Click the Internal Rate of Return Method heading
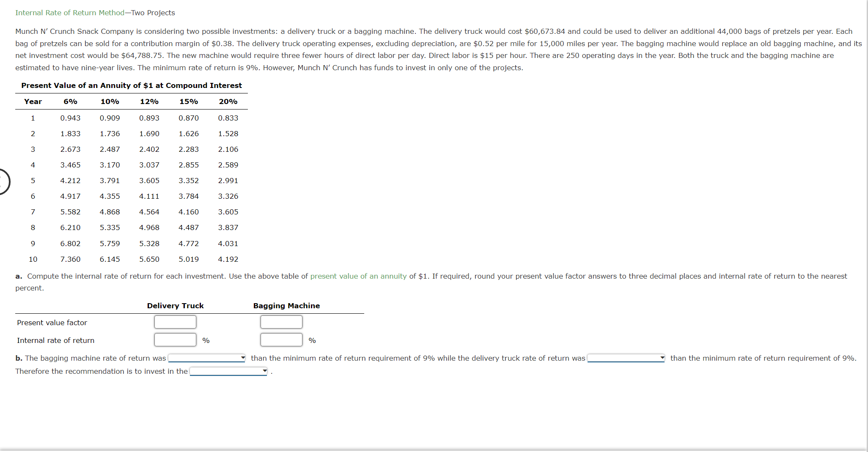 (x=70, y=13)
